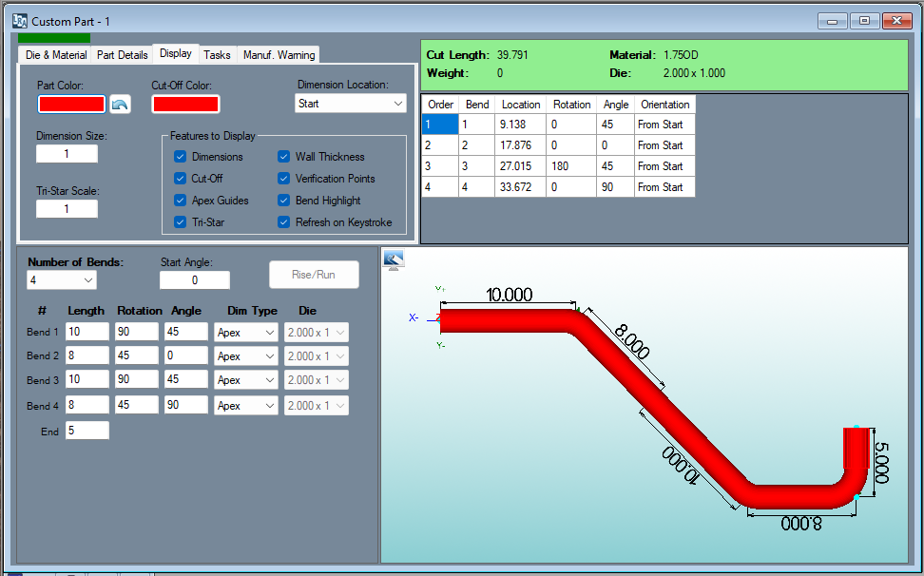The image size is (924, 576).
Task: Disable Apex Guides display
Action: (x=181, y=201)
